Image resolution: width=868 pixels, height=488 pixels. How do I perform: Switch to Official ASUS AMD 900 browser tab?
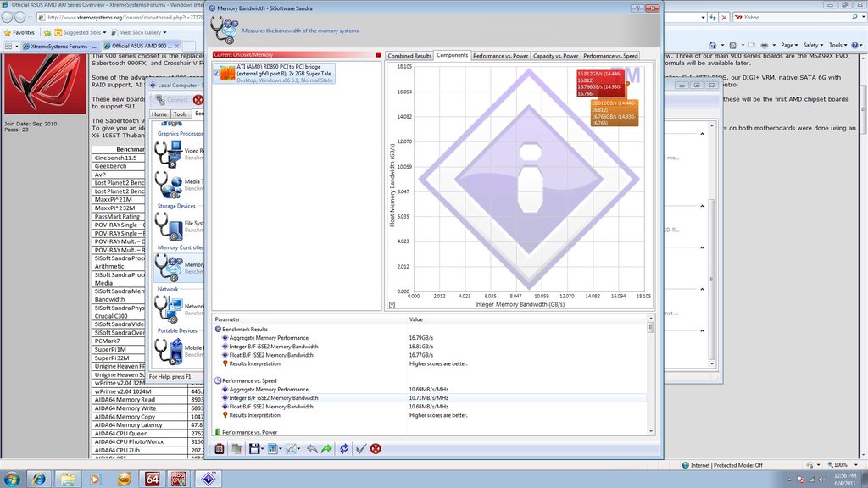coord(142,46)
